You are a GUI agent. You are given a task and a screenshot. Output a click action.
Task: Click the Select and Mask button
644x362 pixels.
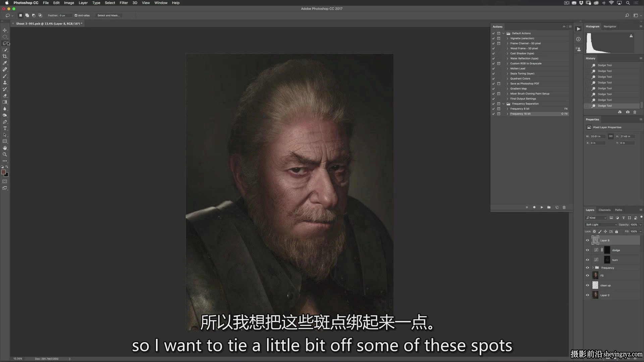tap(109, 15)
